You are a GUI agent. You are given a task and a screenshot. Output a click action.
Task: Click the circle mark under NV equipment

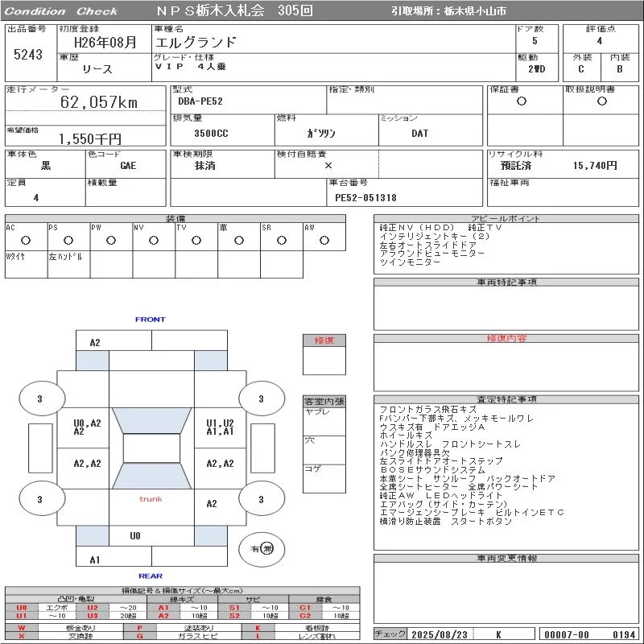coord(154,240)
